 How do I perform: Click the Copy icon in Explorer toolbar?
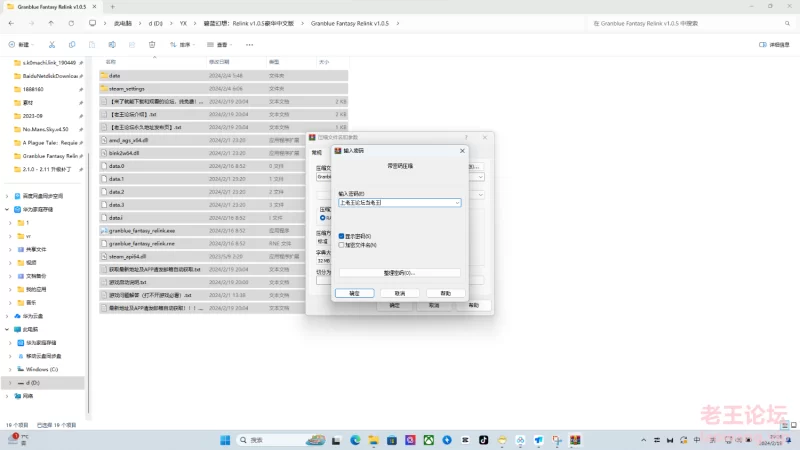[x=72, y=45]
